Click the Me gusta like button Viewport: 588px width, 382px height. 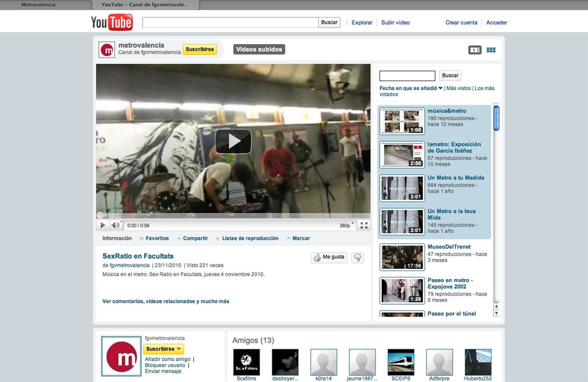point(329,257)
